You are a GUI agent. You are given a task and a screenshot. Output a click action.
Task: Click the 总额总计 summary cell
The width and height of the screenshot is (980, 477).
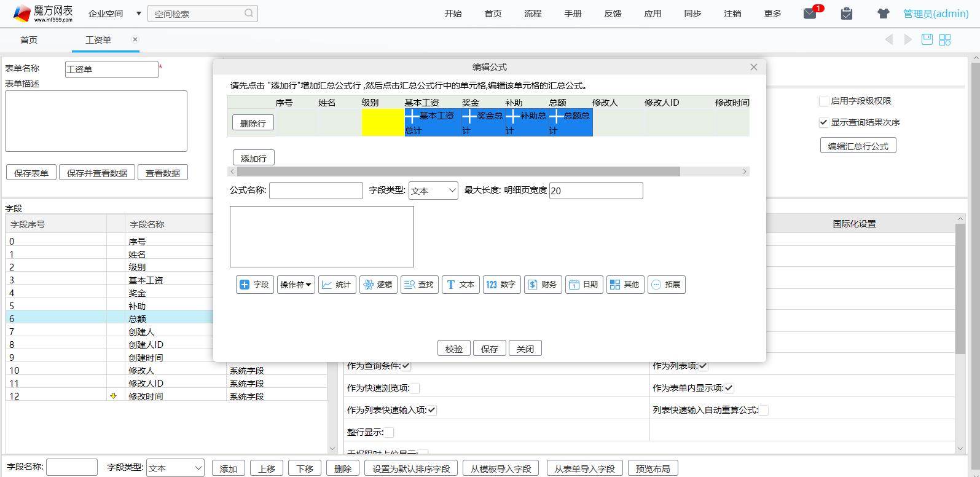tap(570, 123)
